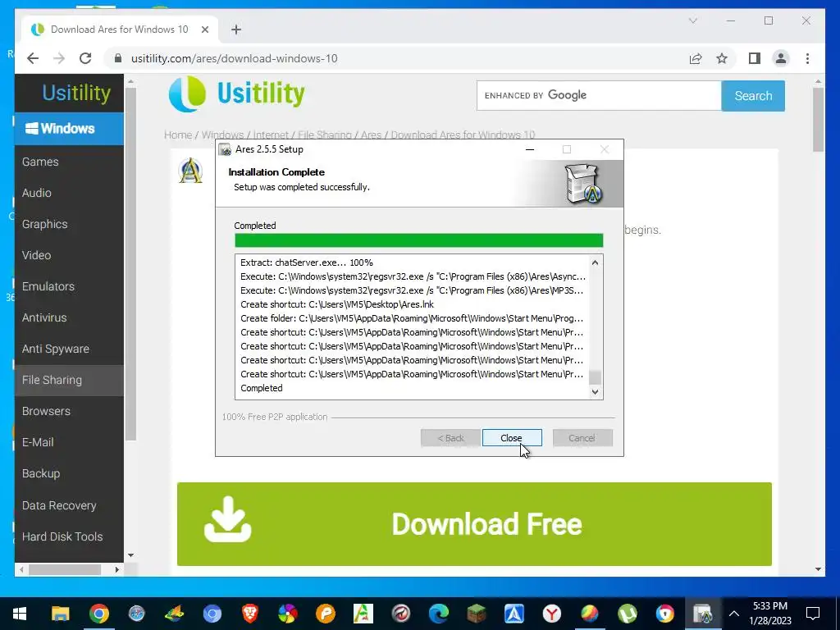Image resolution: width=840 pixels, height=630 pixels.
Task: Click the green installation progress bar
Action: pos(419,240)
